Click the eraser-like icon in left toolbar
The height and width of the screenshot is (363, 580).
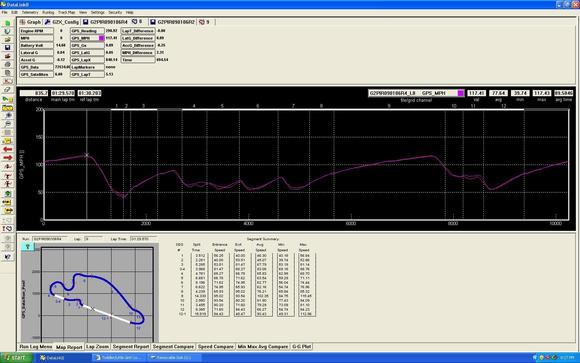tap(7, 90)
